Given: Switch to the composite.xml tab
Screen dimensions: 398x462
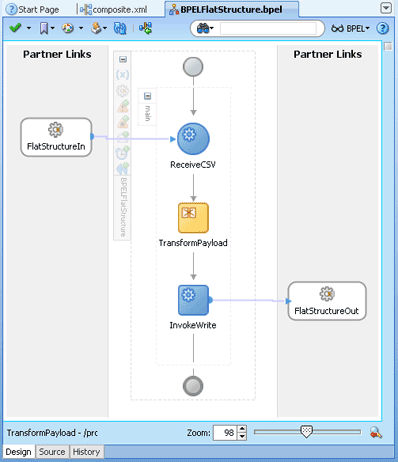Looking at the screenshot, I should coord(113,10).
